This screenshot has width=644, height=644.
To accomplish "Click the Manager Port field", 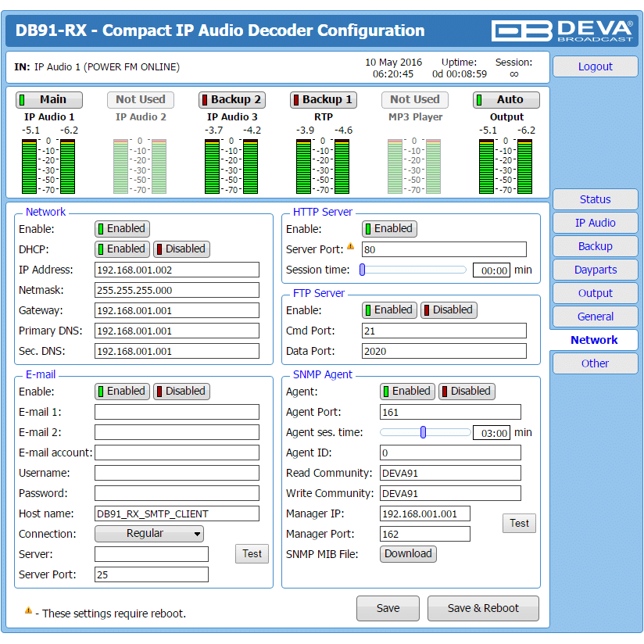I will pyautogui.click(x=425, y=534).
